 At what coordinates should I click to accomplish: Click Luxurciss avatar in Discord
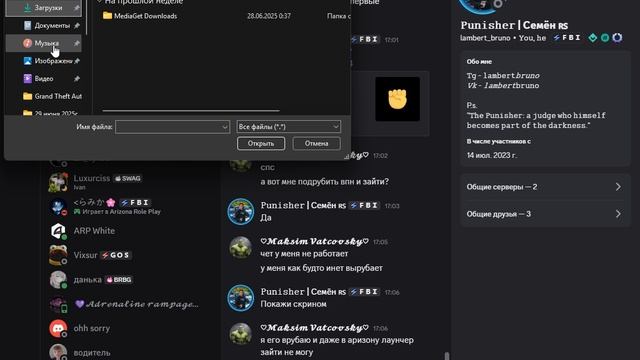pyautogui.click(x=58, y=182)
